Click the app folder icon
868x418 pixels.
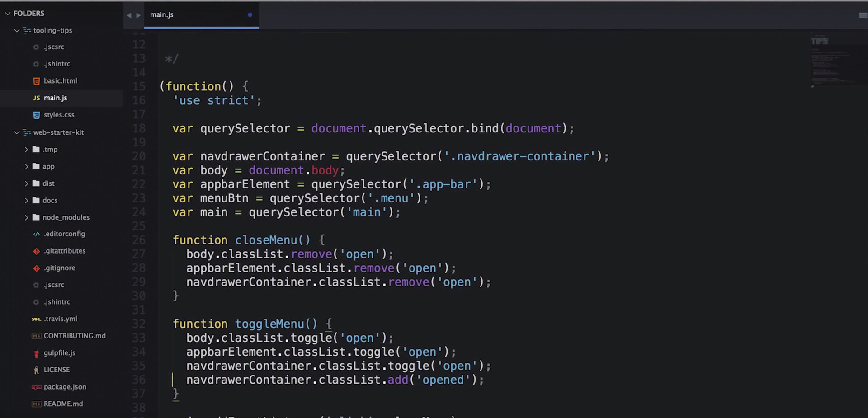pyautogui.click(x=36, y=166)
